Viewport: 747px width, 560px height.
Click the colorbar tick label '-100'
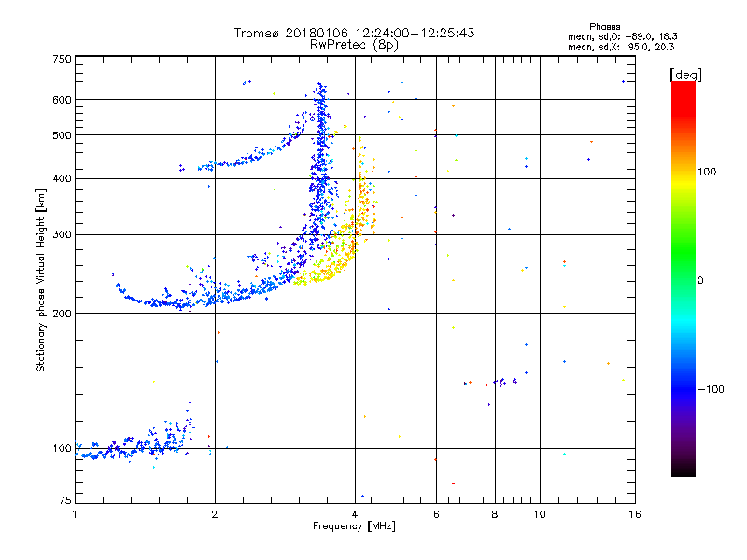click(711, 389)
